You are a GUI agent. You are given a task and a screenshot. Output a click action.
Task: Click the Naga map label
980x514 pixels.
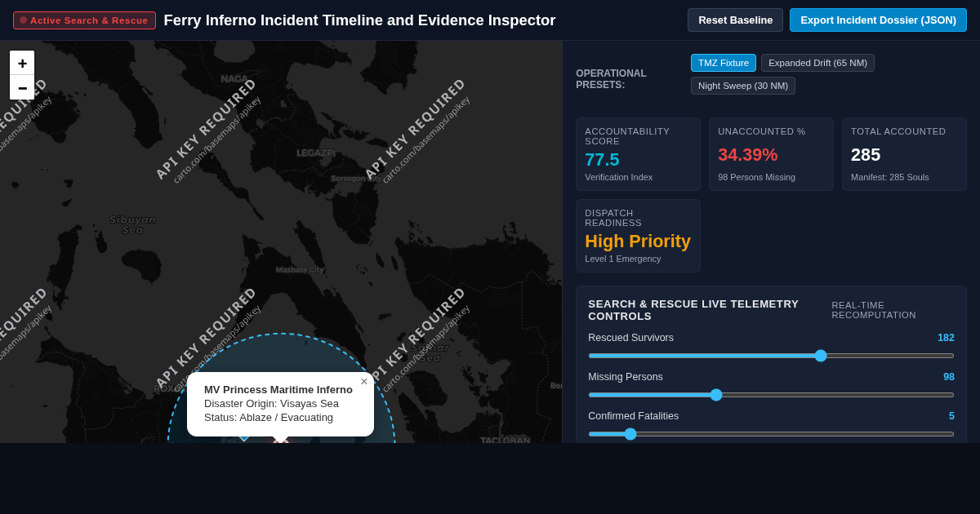[234, 79]
